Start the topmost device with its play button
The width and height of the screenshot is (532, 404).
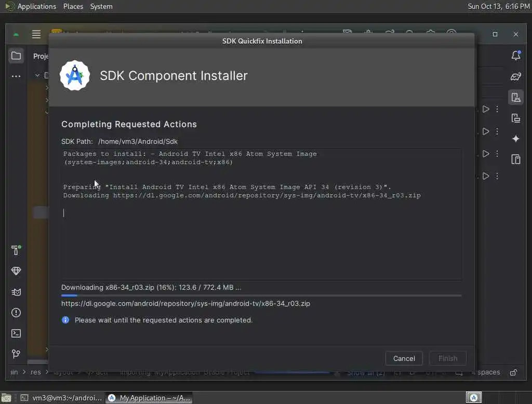486,109
